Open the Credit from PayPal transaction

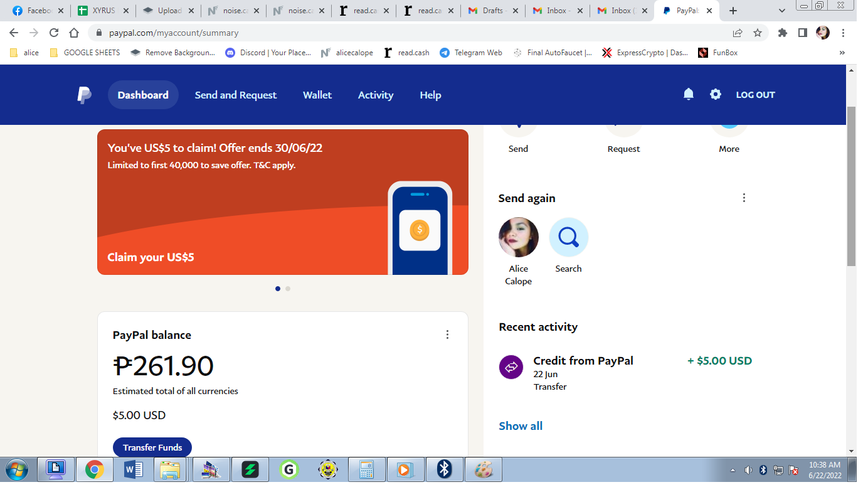tap(625, 373)
